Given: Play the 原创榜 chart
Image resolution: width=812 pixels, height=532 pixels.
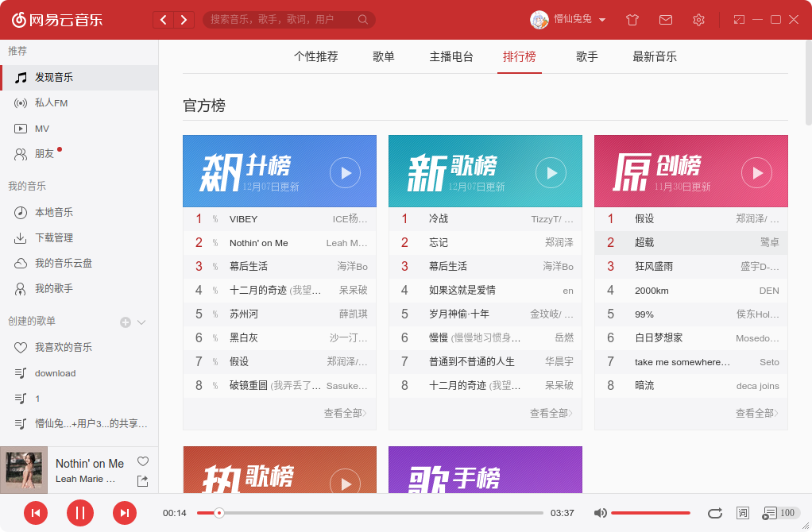Looking at the screenshot, I should pos(756,172).
